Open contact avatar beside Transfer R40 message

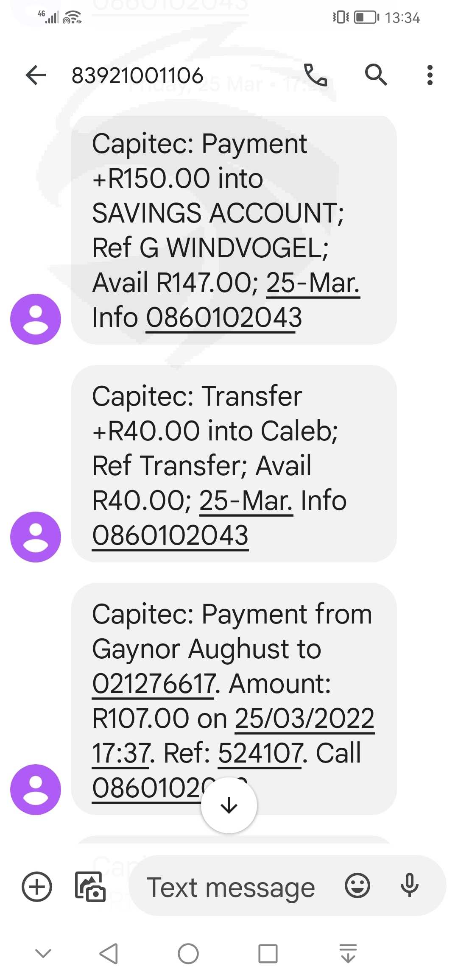[36, 537]
